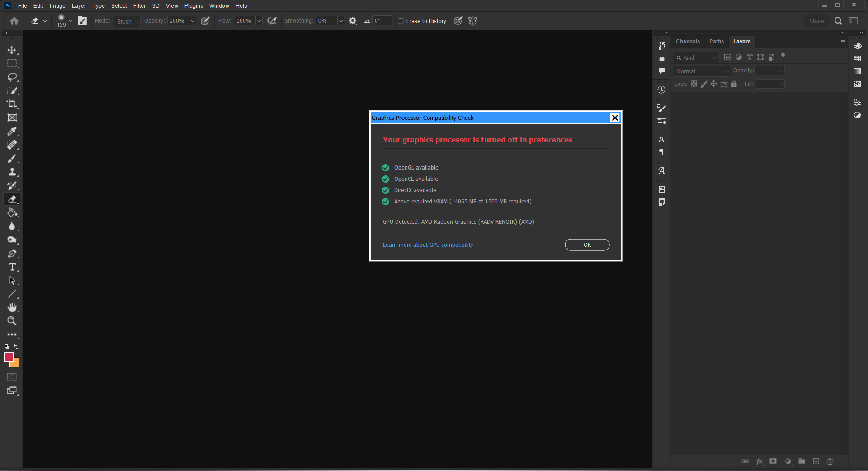Toggle lock all layer attributes
The width and height of the screenshot is (868, 471).
[734, 84]
